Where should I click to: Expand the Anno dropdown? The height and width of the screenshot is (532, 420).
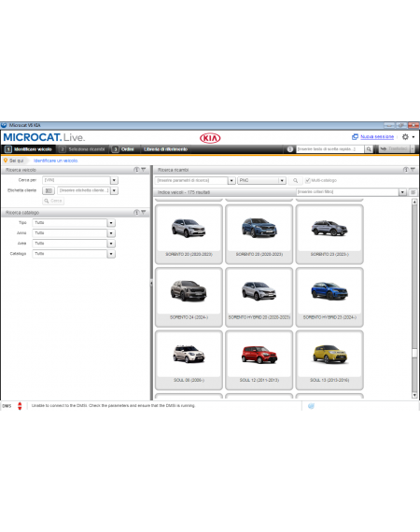[x=111, y=233]
